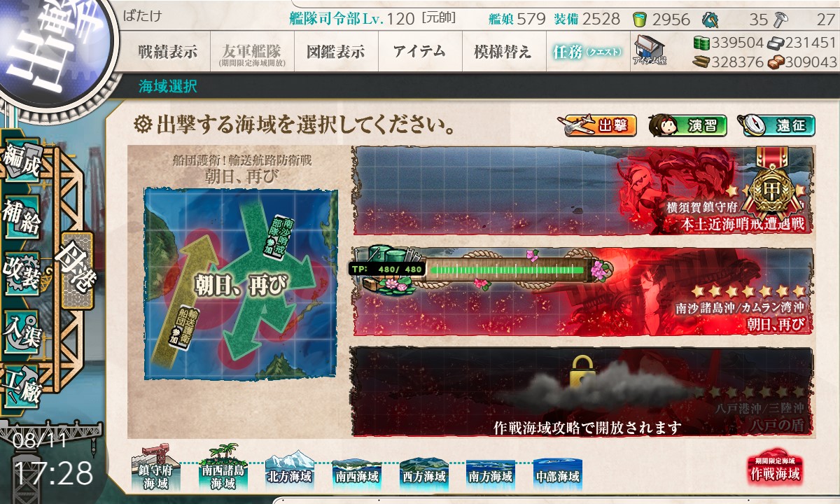
Task: Select the 作戦海域 event area button
Action: click(775, 469)
